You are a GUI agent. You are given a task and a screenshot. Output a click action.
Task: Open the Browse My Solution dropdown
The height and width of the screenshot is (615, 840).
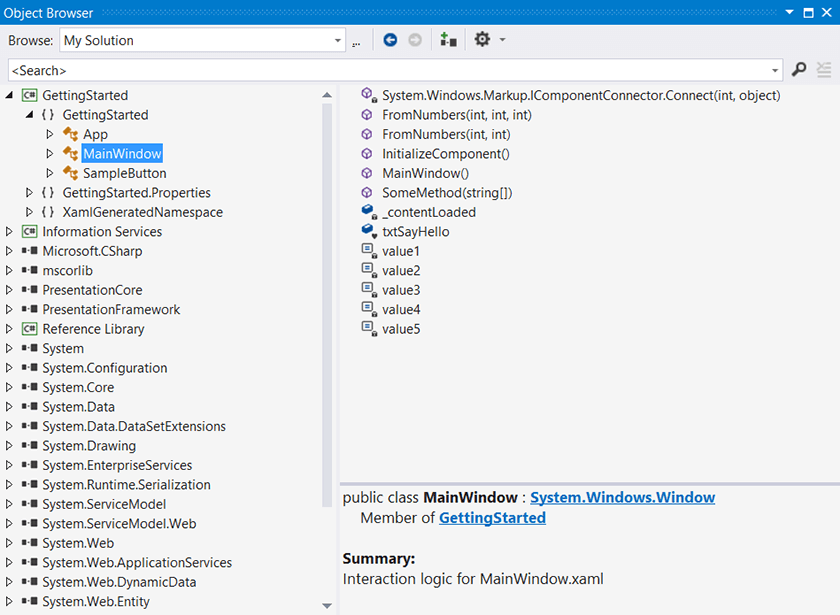[201, 40]
